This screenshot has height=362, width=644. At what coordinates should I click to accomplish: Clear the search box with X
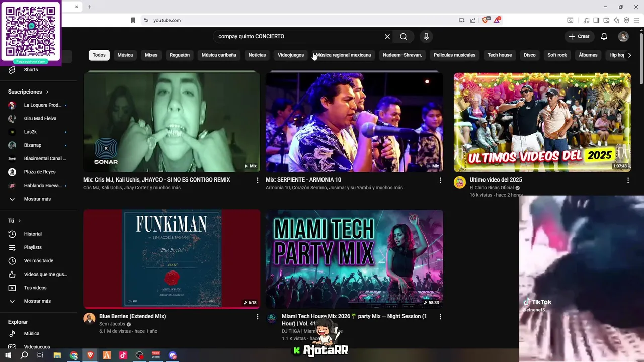(x=387, y=37)
